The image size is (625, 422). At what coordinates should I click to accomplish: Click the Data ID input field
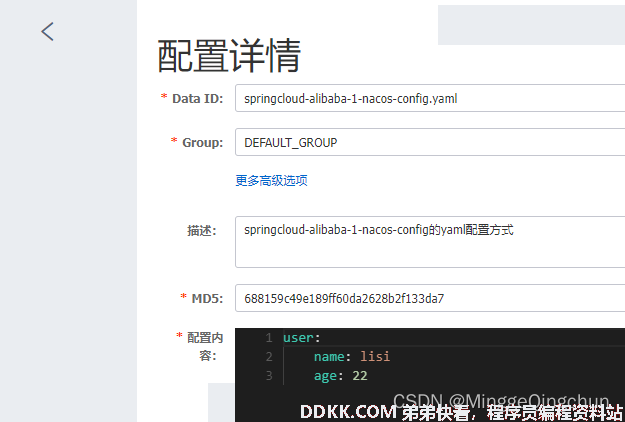(430, 98)
